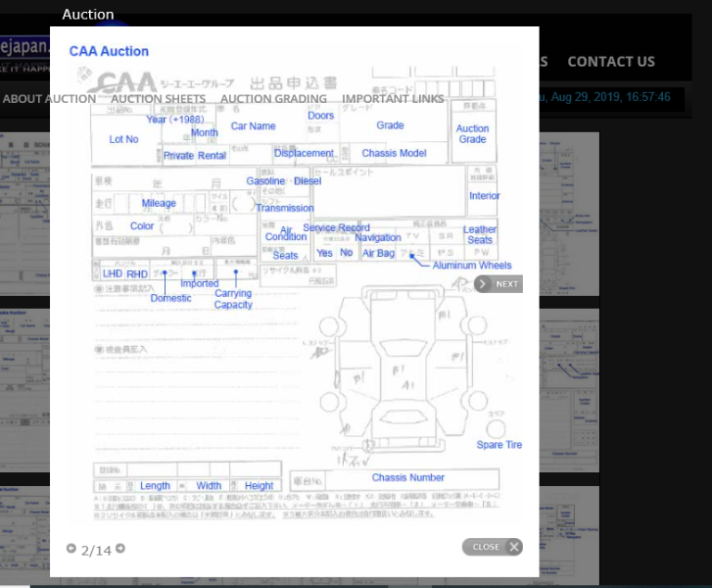Screen dimensions: 712x588
Task: Open ABOUT AUCTION navigation item
Action: coord(49,98)
